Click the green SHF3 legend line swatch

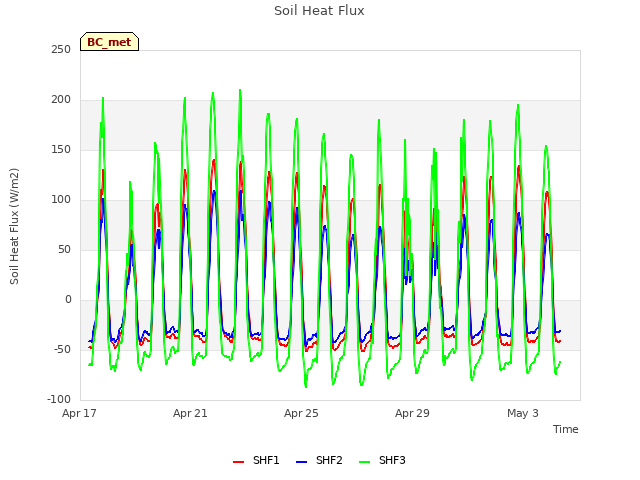(x=364, y=462)
